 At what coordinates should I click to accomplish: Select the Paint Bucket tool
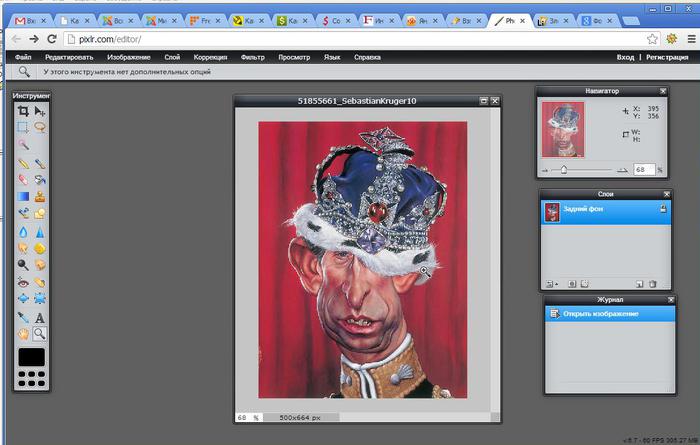(40, 180)
